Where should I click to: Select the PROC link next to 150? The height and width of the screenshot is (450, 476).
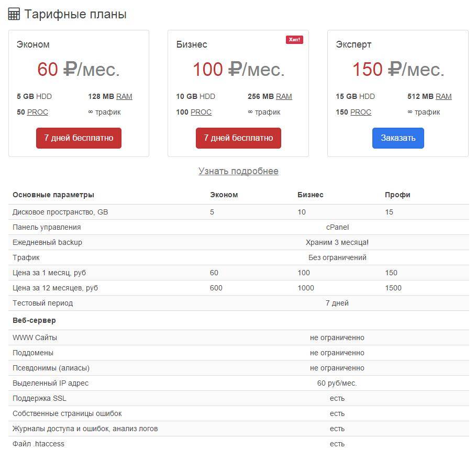[361, 112]
